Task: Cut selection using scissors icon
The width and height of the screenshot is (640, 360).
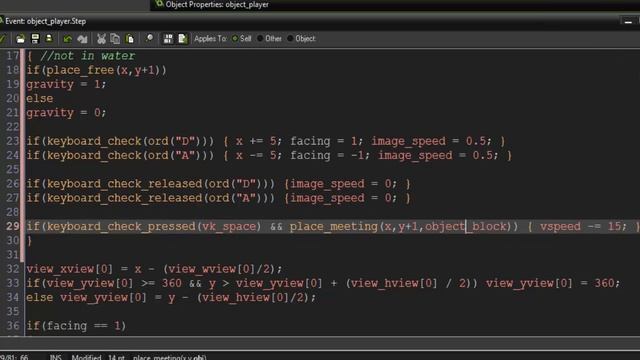Action: [x=101, y=39]
